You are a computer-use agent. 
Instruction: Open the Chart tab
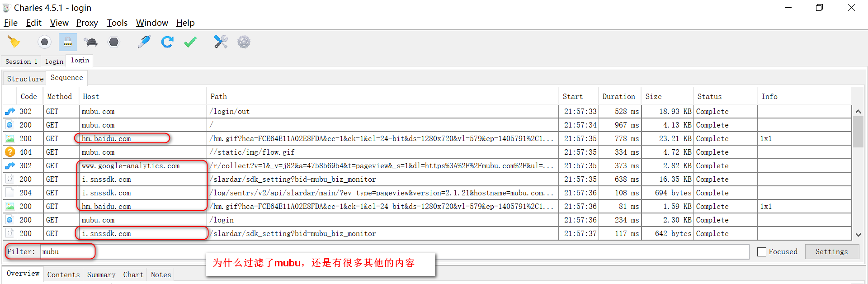133,275
